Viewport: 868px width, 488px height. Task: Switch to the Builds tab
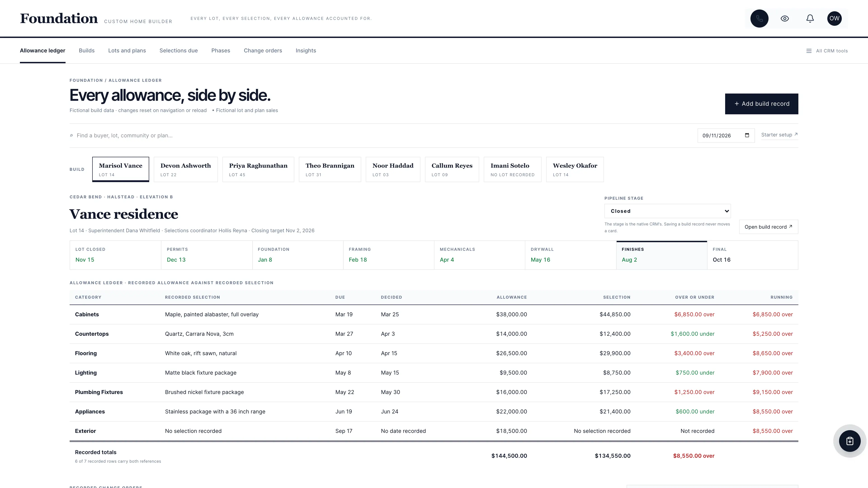(87, 51)
